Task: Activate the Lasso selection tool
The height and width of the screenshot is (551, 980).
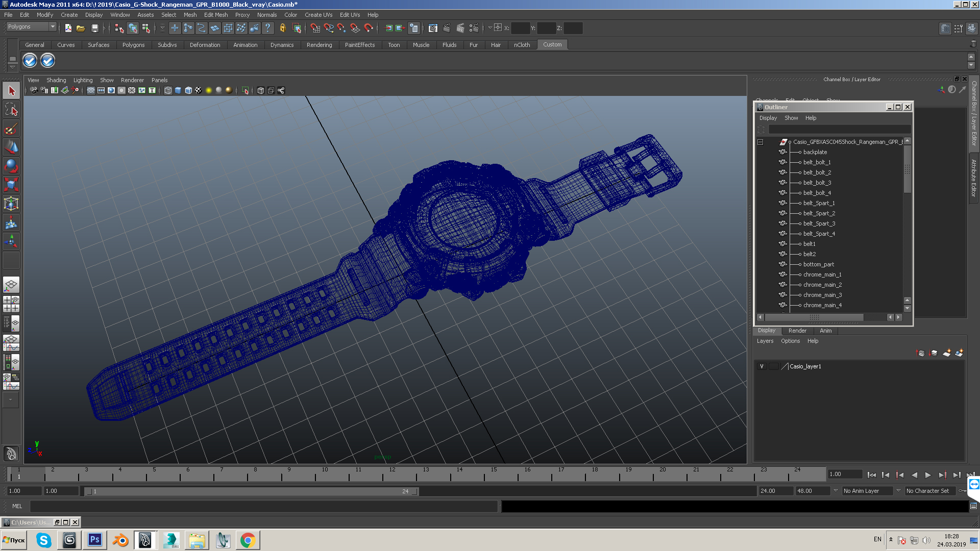Action: [11, 109]
